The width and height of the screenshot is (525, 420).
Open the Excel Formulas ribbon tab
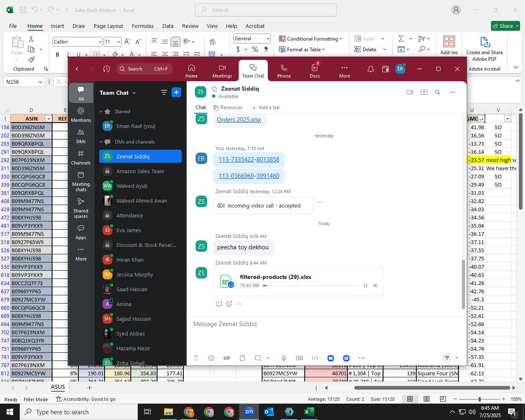tap(143, 26)
